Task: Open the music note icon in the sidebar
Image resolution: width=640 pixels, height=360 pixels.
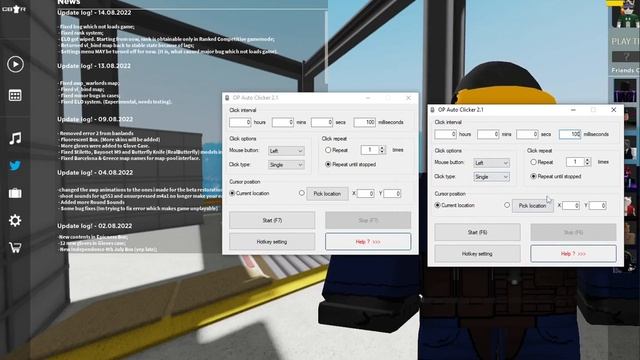Action: (x=15, y=138)
